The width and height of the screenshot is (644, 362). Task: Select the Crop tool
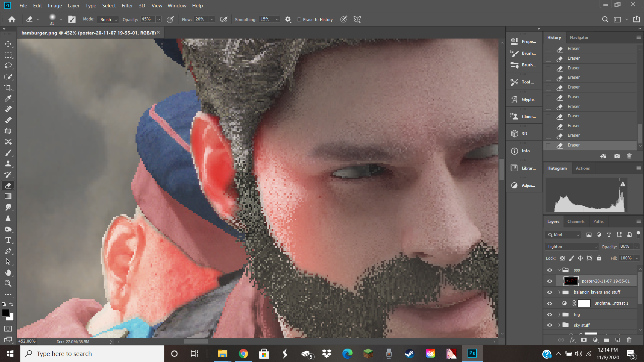click(8, 87)
